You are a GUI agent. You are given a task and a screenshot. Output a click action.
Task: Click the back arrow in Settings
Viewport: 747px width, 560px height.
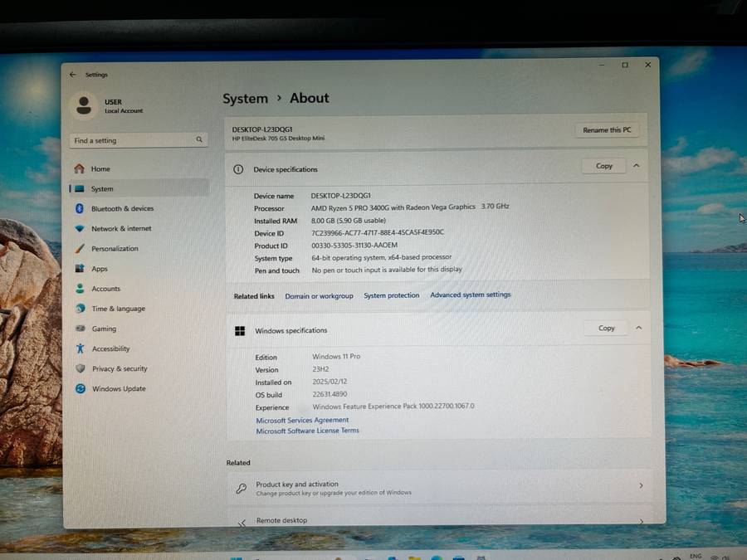pyautogui.click(x=73, y=75)
